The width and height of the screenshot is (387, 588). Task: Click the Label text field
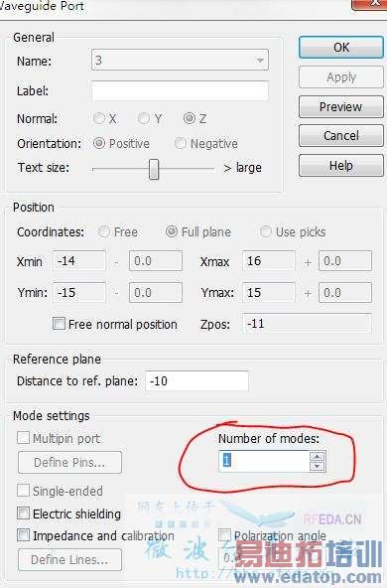coord(180,90)
